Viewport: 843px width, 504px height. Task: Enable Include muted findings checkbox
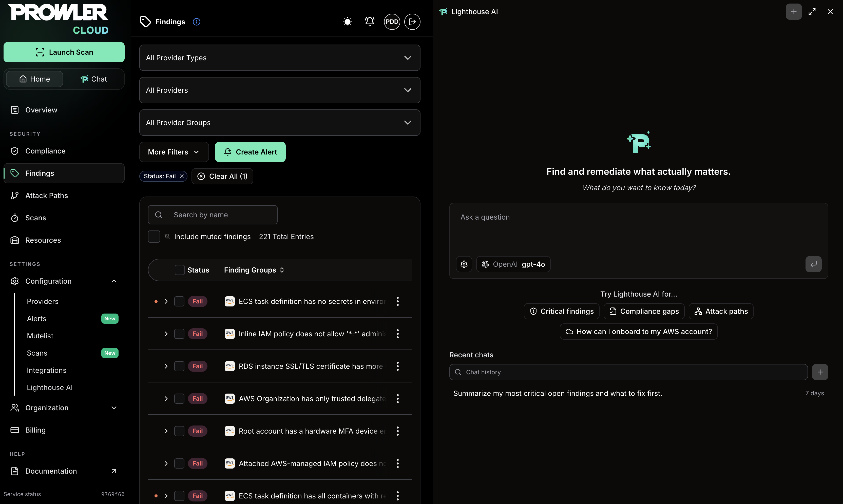tap(154, 237)
